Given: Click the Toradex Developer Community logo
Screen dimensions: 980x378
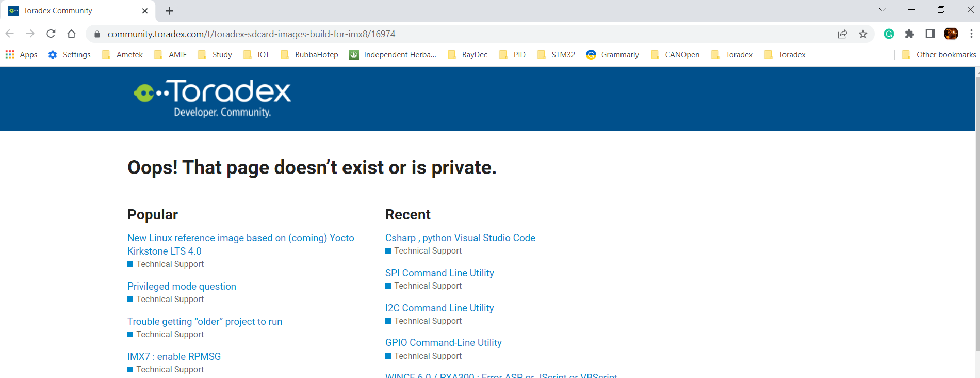Looking at the screenshot, I should pyautogui.click(x=212, y=98).
